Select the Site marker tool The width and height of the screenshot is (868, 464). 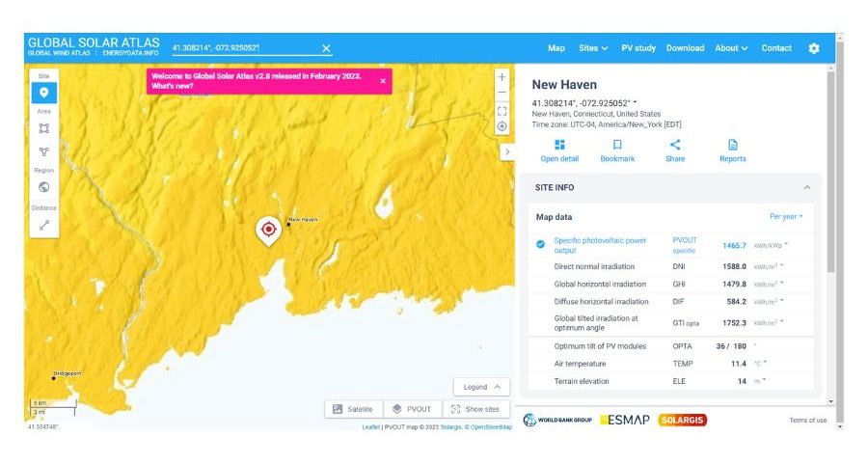tap(43, 93)
